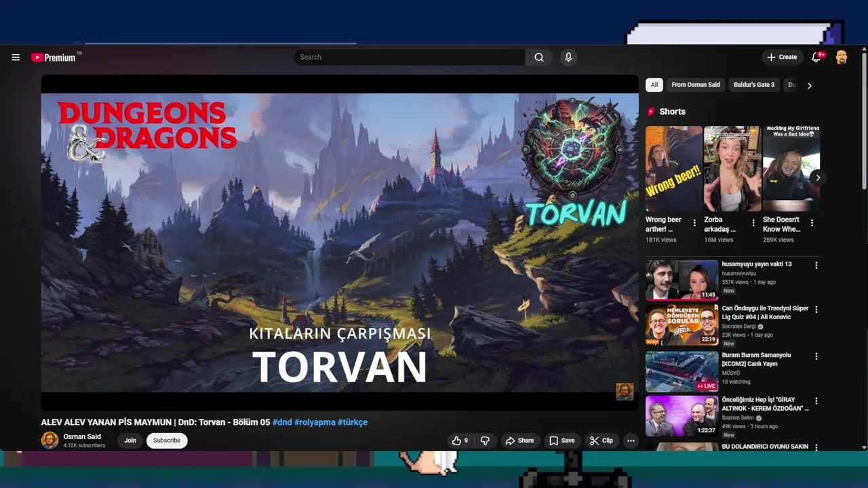Select the Baldur's Gate 3 chip

754,85
